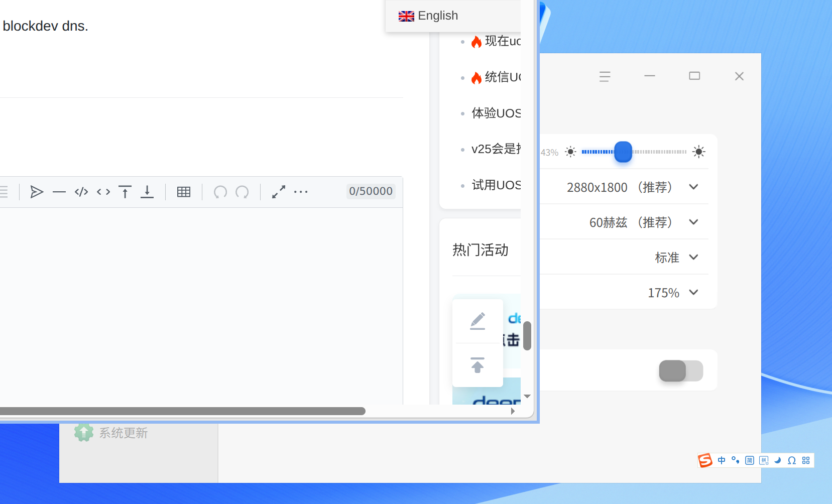Click the browser vertical scrollbar thumb
The width and height of the screenshot is (832, 504).
point(527,336)
